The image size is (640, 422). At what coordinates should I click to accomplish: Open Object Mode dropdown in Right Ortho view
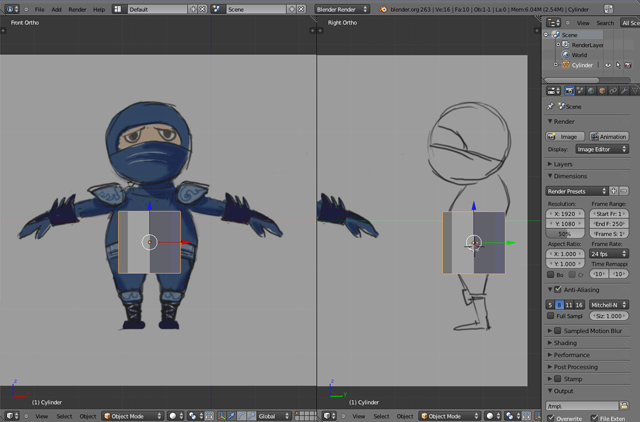[x=449, y=416]
